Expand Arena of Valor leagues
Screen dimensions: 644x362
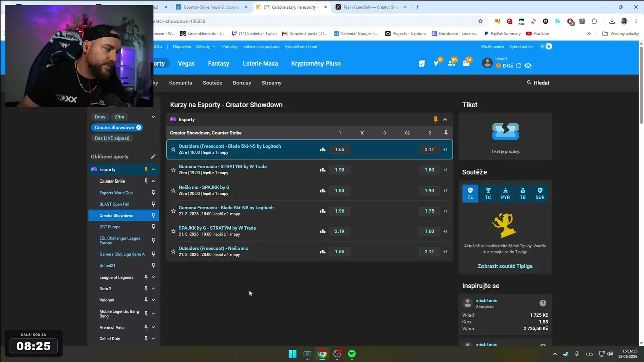pyautogui.click(x=153, y=327)
